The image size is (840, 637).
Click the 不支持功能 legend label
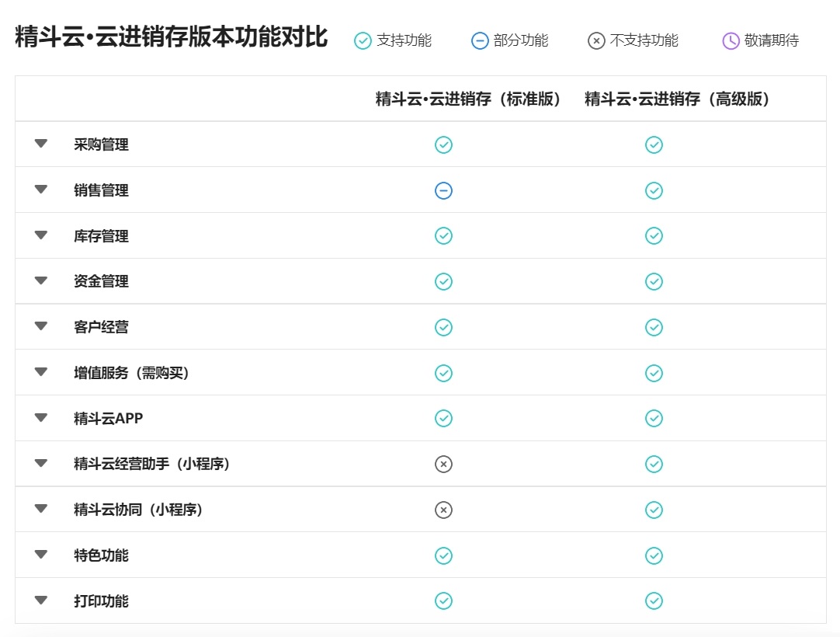pos(644,40)
